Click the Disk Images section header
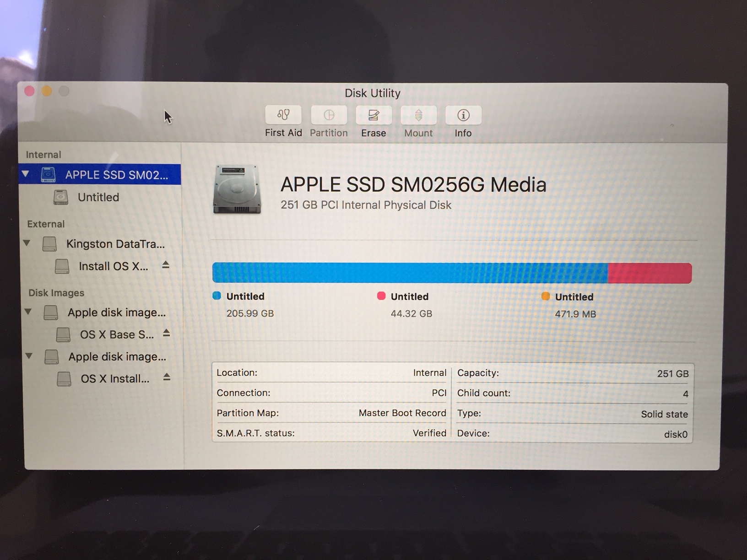 [x=56, y=293]
